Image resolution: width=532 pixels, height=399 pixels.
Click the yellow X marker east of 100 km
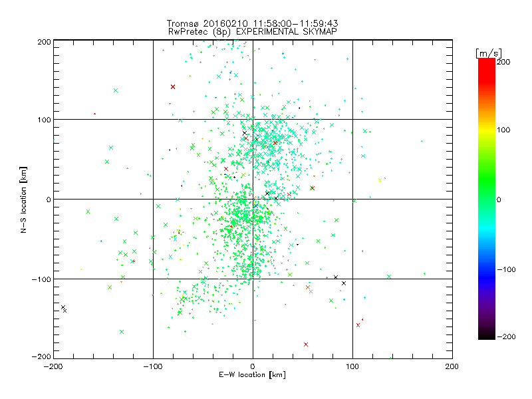380,180
